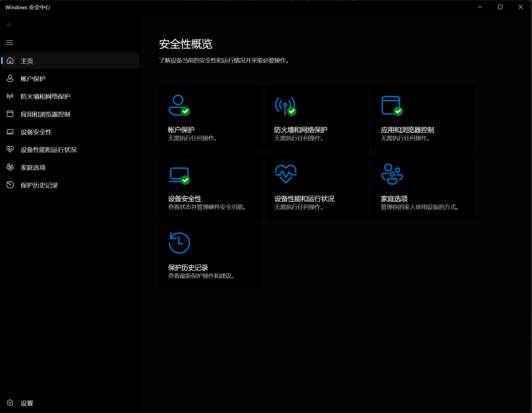Open the 应用和浏览器控制 tile

point(423,118)
